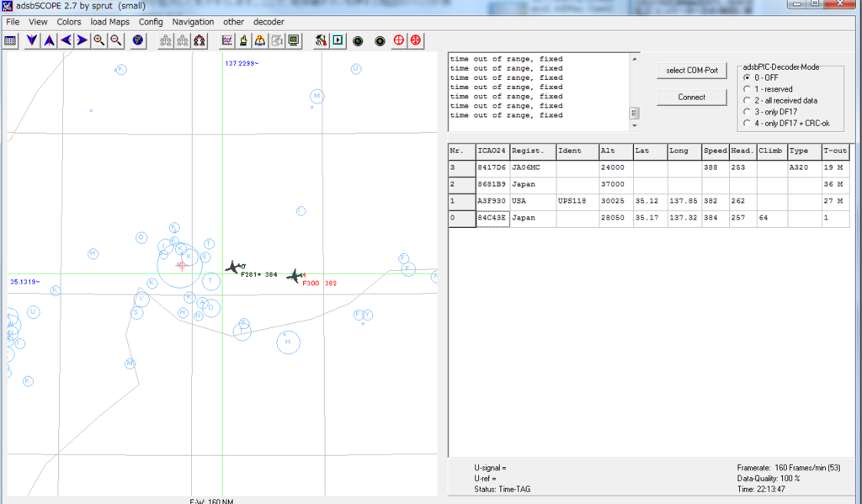
Task: Zoom in with the magnifier plus icon
Action: [x=99, y=40]
